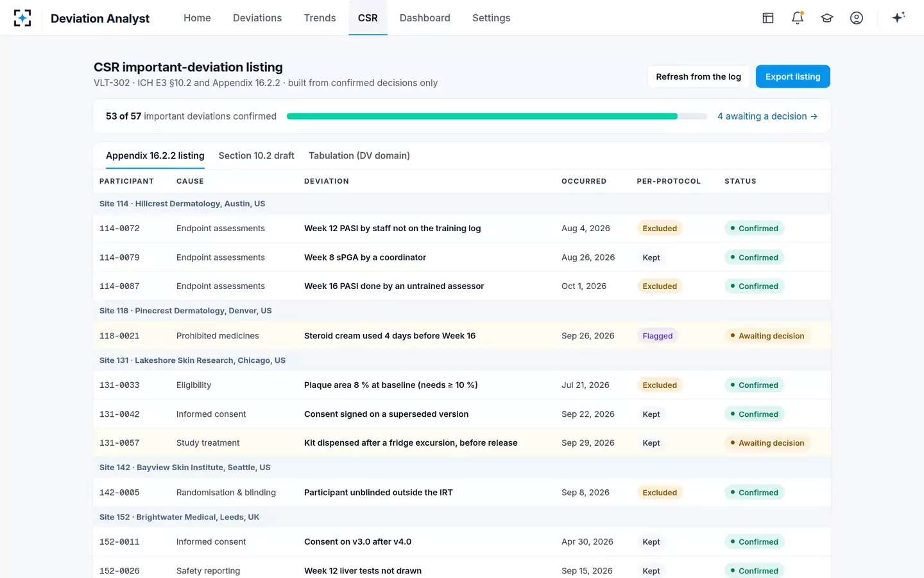
Task: Click the Deviation Analyst logo icon
Action: (22, 18)
